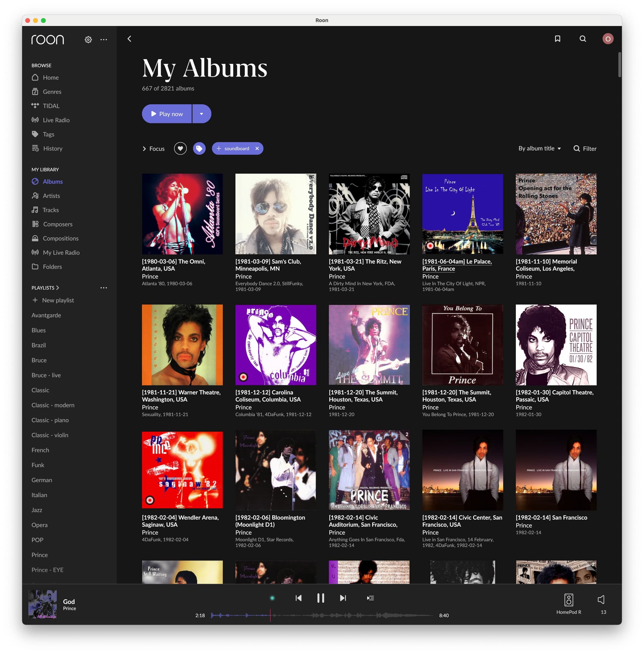Open the Classic - piano playlist

(x=50, y=420)
